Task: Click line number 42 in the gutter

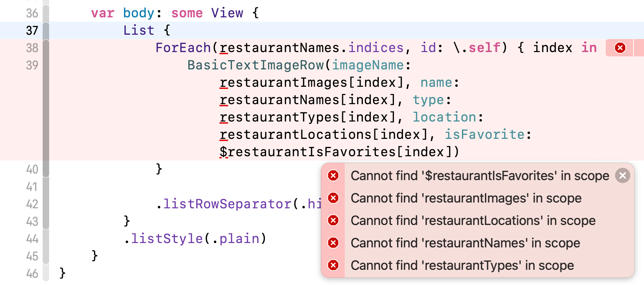Action: coord(32,204)
